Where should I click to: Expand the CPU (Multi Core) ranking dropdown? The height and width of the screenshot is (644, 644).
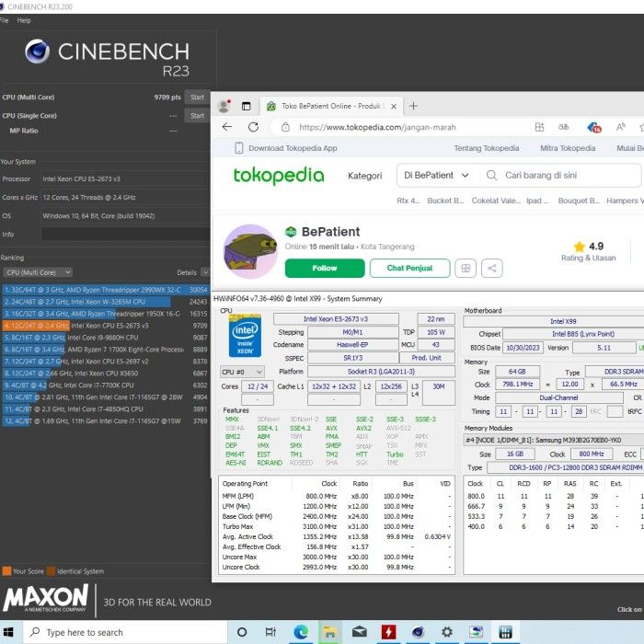coord(38,272)
